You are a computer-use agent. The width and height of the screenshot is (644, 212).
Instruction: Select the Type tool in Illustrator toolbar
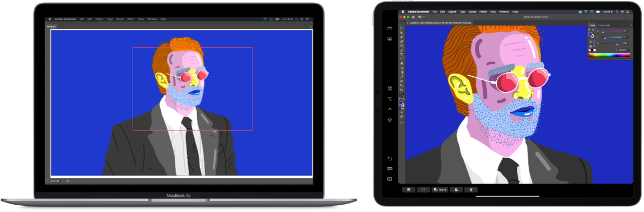coord(402,55)
